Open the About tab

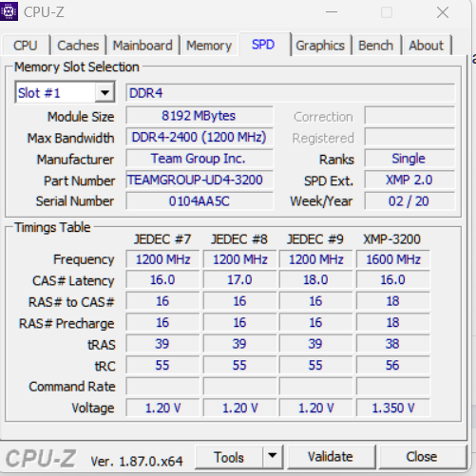[427, 46]
